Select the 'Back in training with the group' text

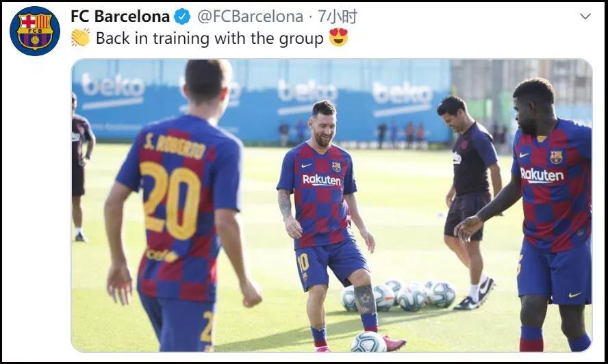click(x=210, y=38)
